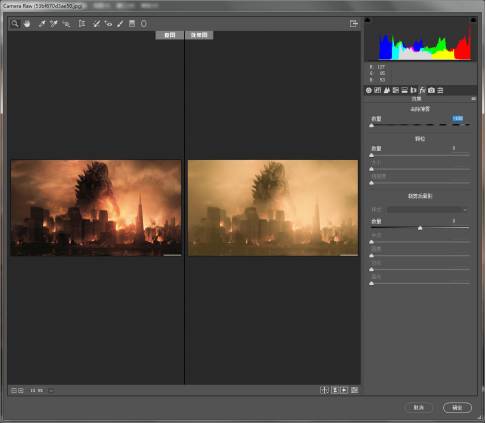Image resolution: width=486 pixels, height=423 pixels.
Task: Select the 效果图 after view label
Action: tap(199, 35)
